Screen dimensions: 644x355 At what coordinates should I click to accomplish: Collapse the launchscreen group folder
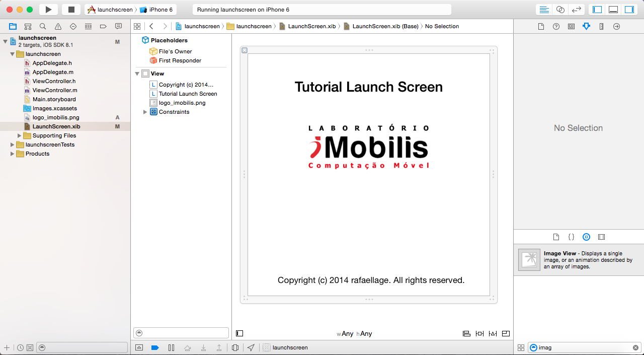[12, 54]
